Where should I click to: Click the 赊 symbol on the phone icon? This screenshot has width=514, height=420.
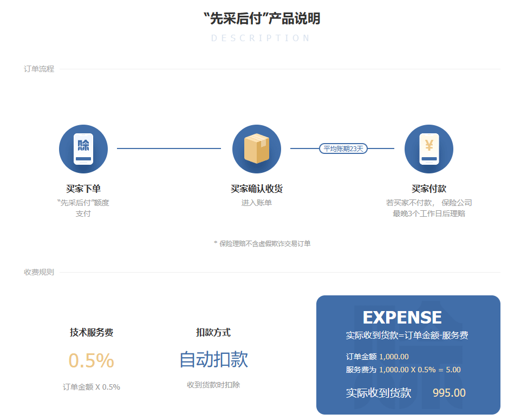(82, 145)
